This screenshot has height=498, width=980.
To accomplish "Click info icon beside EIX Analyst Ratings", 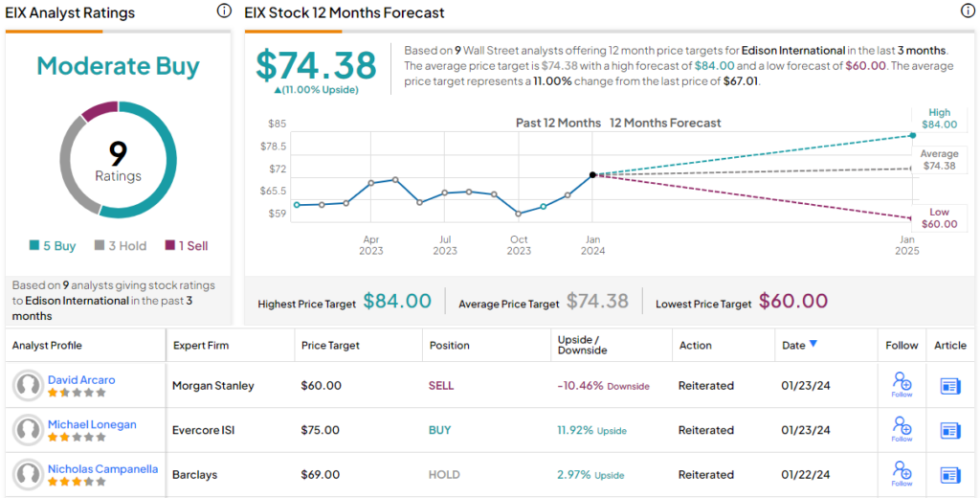I will coord(224,11).
